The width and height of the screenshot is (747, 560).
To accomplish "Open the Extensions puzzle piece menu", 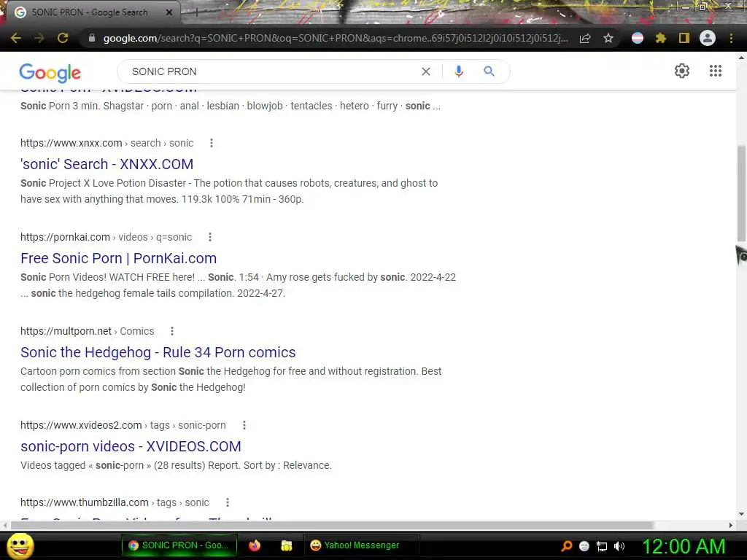I will [x=661, y=38].
